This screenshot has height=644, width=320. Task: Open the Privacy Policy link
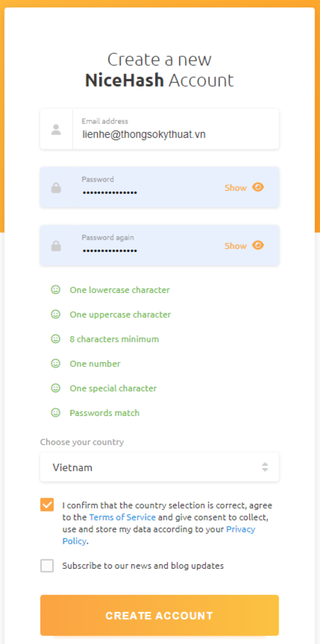tap(240, 530)
